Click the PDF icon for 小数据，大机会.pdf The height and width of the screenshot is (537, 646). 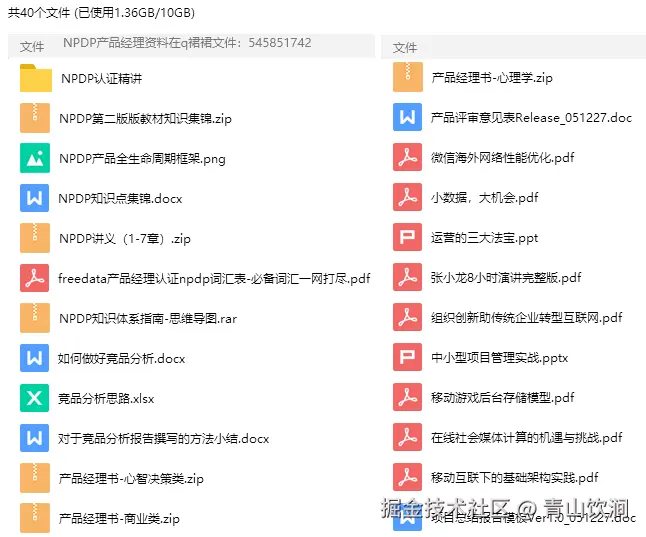click(407, 197)
